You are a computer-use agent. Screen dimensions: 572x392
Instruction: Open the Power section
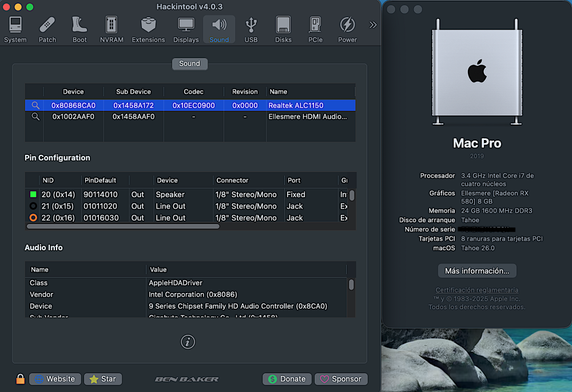click(347, 30)
